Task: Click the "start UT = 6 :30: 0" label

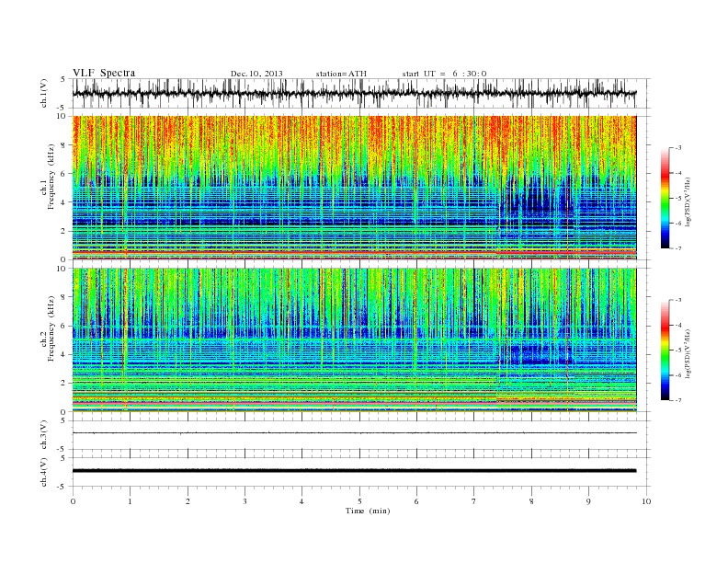Action: coord(444,74)
